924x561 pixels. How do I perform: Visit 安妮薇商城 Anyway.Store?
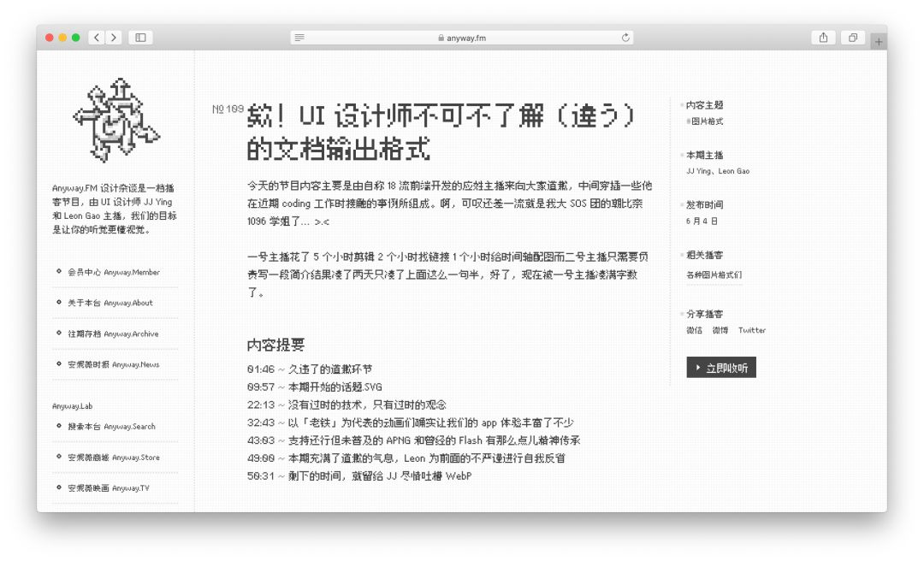point(113,457)
